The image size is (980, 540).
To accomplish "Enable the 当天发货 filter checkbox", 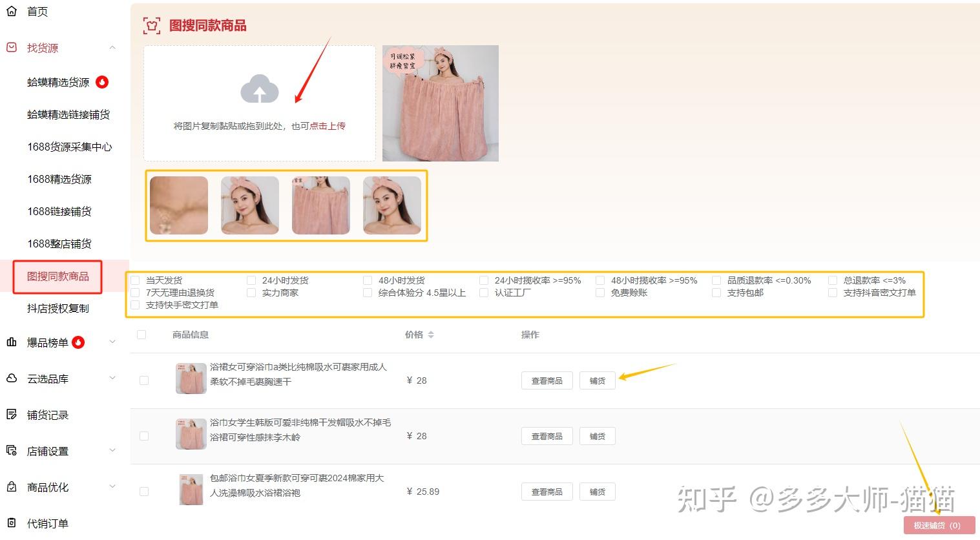I will click(134, 280).
